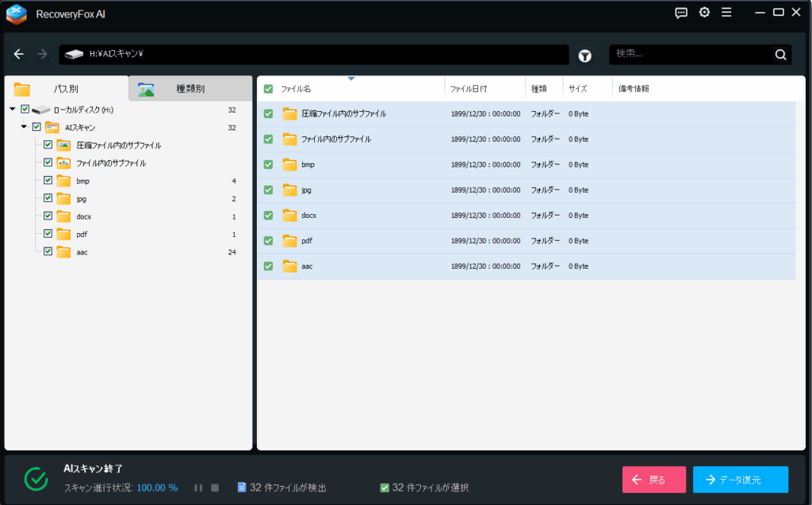Open settings via the gear icon
The width and height of the screenshot is (812, 505).
(704, 13)
